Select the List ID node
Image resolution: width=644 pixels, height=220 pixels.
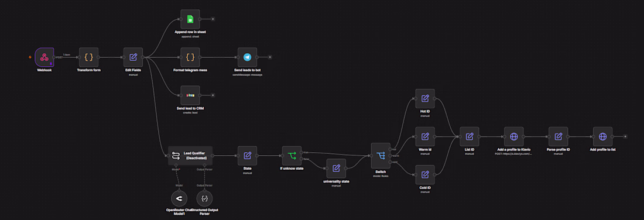pyautogui.click(x=470, y=137)
